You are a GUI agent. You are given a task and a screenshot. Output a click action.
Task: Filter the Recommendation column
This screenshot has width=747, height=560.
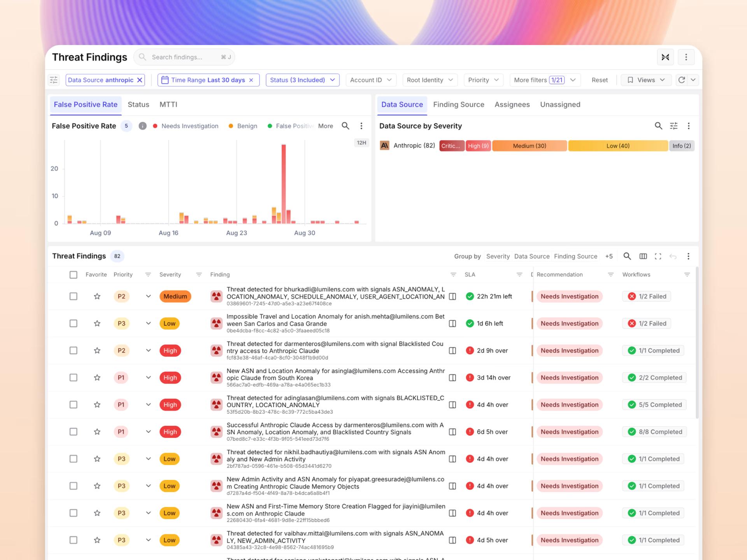(x=611, y=275)
